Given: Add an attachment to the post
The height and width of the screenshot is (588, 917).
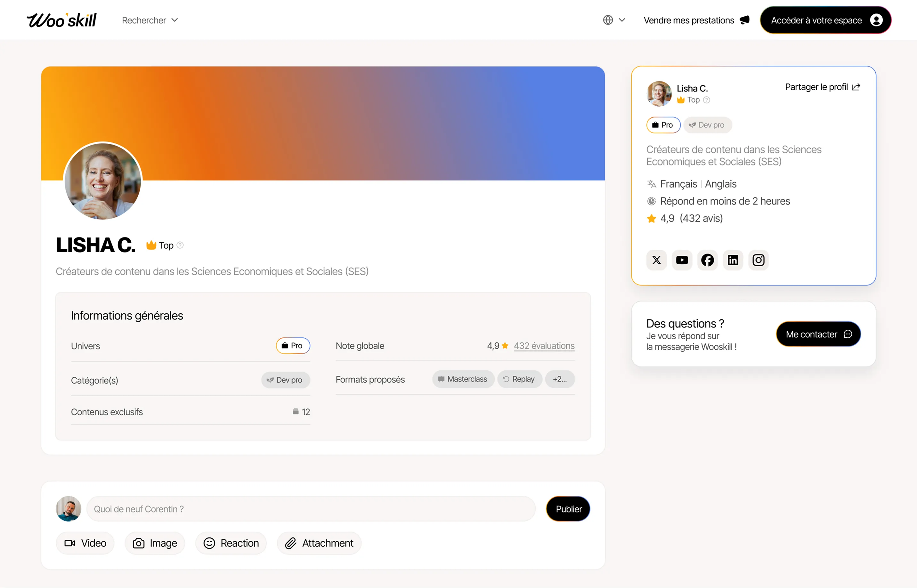Looking at the screenshot, I should click(x=319, y=543).
